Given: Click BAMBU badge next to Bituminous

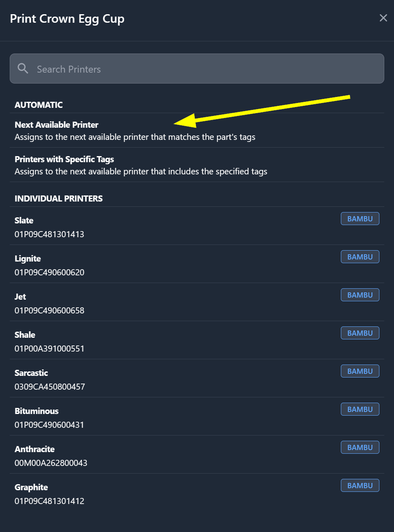Looking at the screenshot, I should pos(360,409).
